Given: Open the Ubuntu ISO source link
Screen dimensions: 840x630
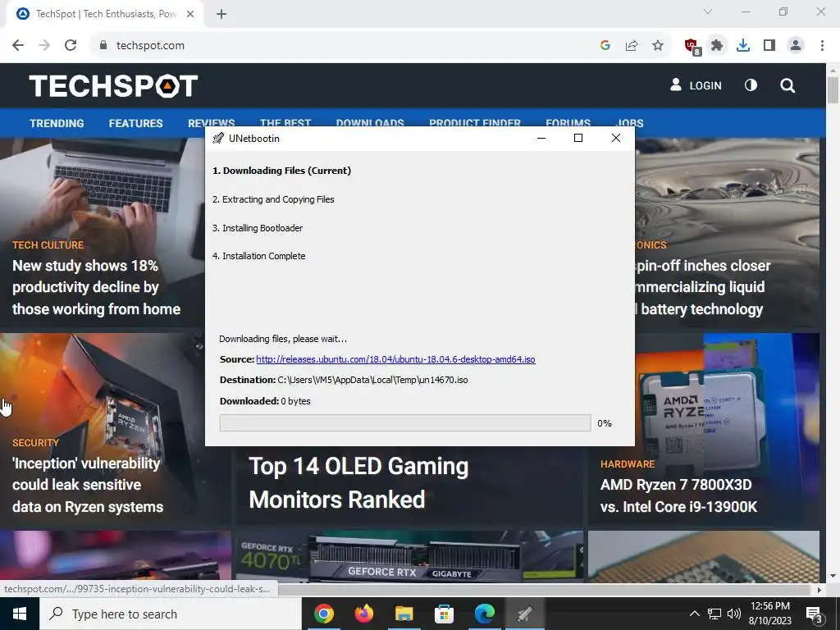Looking at the screenshot, I should 395,359.
